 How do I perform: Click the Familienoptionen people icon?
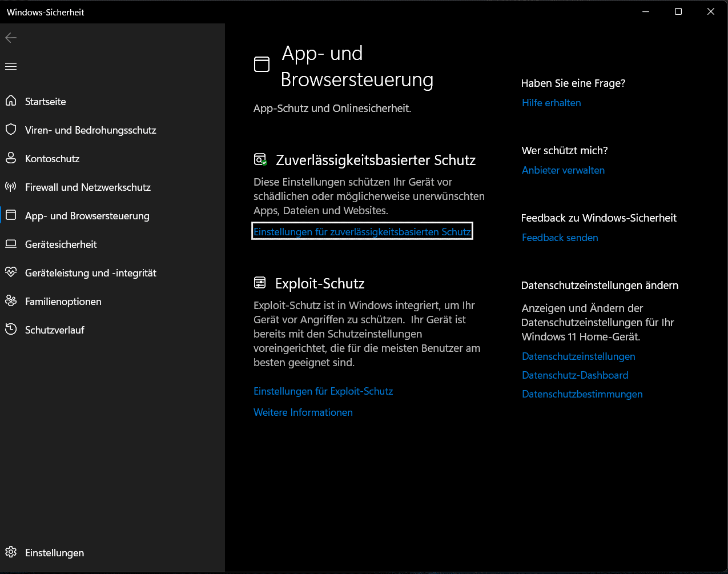click(x=11, y=301)
